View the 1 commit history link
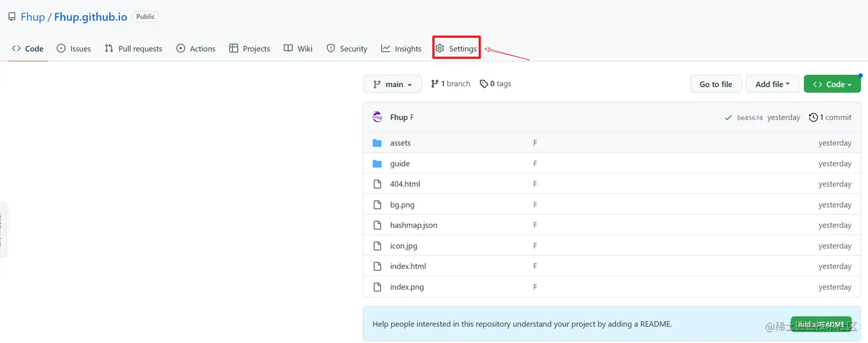The width and height of the screenshot is (868, 343). pos(830,117)
